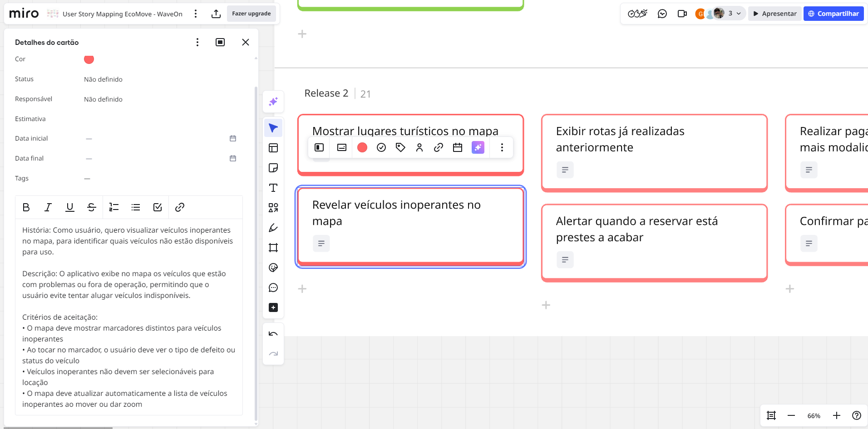Click the undo arrow
The image size is (868, 429).
click(273, 334)
